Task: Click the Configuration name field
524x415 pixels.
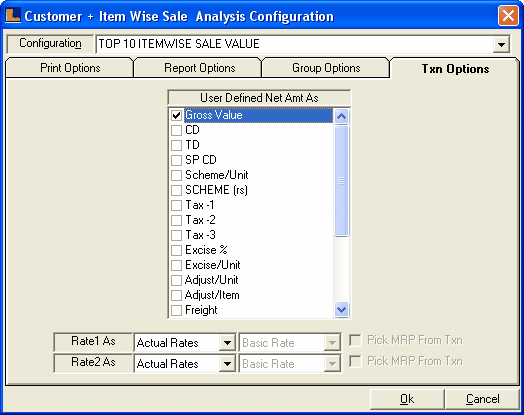Action: (x=294, y=44)
